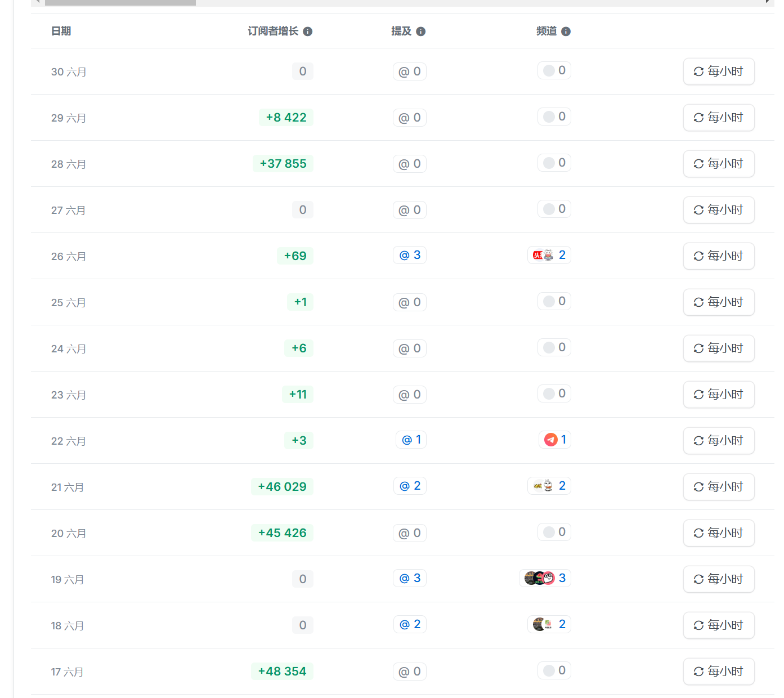Viewport: 784px width, 698px height.
Task: Open 每小时 breakdown for 19 六月
Action: click(719, 579)
